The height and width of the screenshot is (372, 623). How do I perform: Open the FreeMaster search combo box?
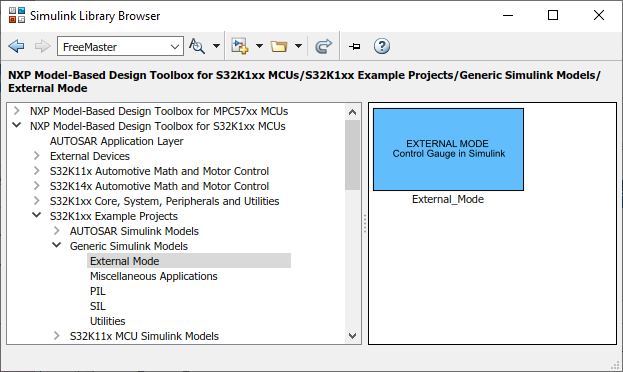[x=120, y=46]
